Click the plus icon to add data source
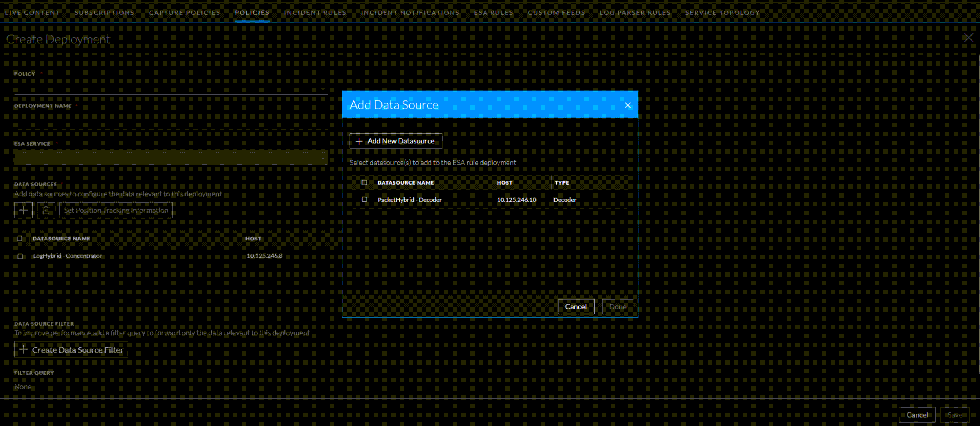The width and height of the screenshot is (980, 426). [x=23, y=210]
